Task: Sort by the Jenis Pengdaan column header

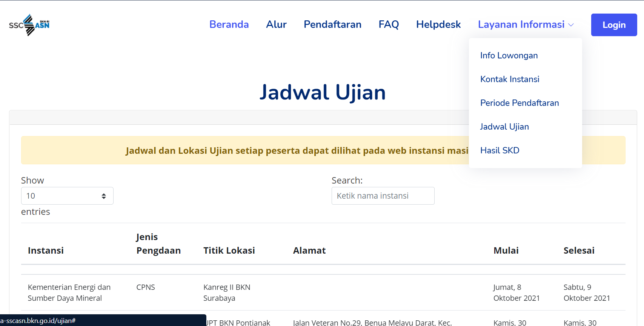Action: pyautogui.click(x=158, y=244)
